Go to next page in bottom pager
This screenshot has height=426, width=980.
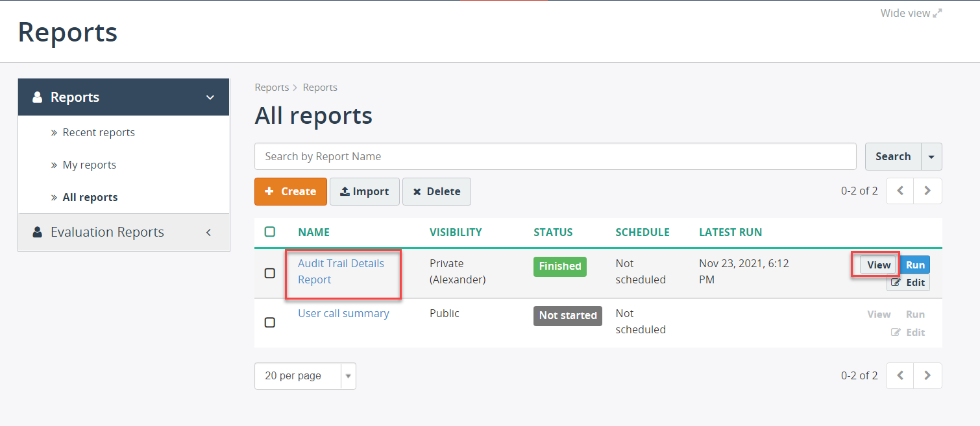point(928,375)
